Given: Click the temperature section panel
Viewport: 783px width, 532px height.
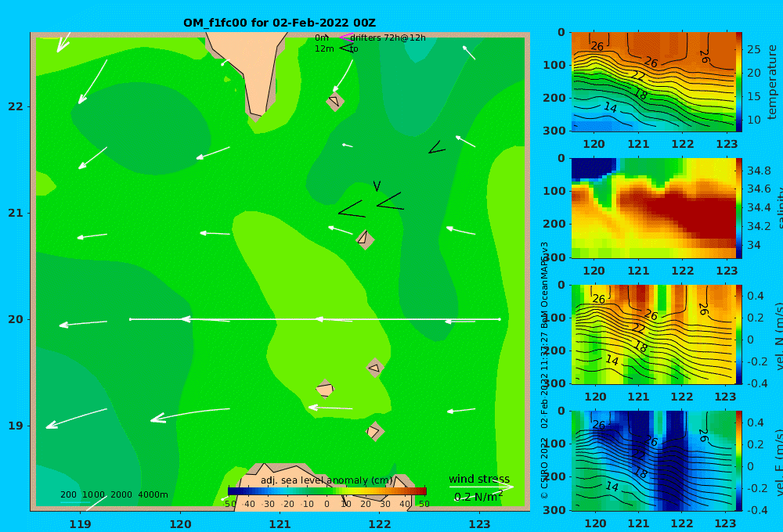Looking at the screenshot, I should (653, 82).
